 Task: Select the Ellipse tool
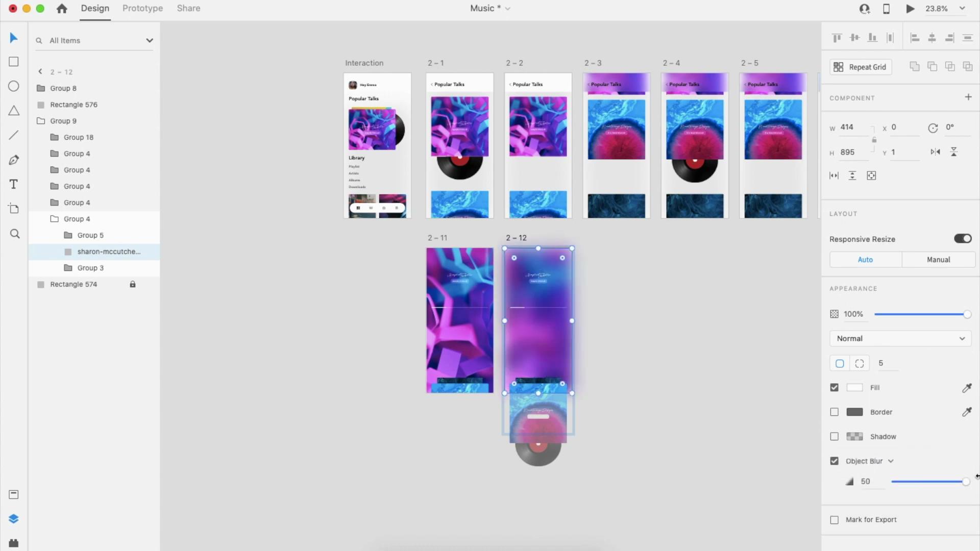(x=14, y=86)
